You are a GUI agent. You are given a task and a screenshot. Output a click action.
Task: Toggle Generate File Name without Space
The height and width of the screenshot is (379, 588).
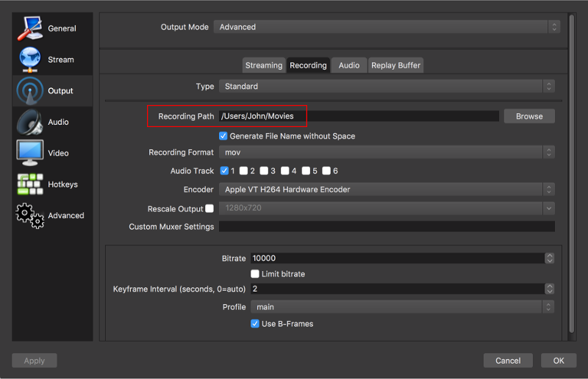click(x=223, y=136)
